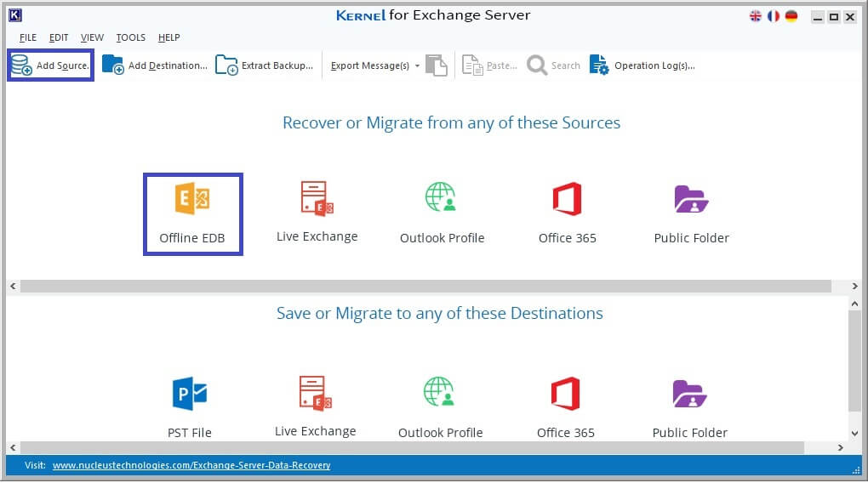Open the HELP menu

click(x=168, y=37)
